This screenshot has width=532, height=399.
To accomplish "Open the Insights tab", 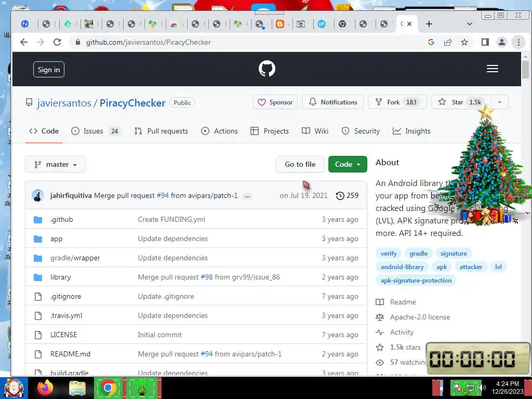I will (x=411, y=131).
